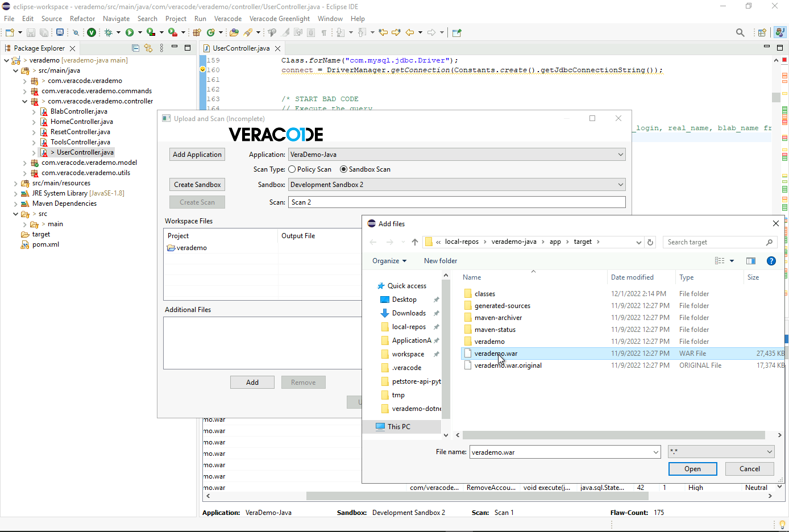This screenshot has height=532, width=789.
Task: Select the Package Explorer tab
Action: 39,48
